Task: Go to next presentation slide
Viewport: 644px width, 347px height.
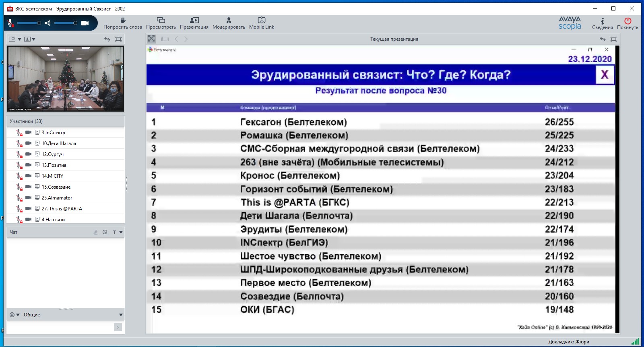Action: click(186, 39)
